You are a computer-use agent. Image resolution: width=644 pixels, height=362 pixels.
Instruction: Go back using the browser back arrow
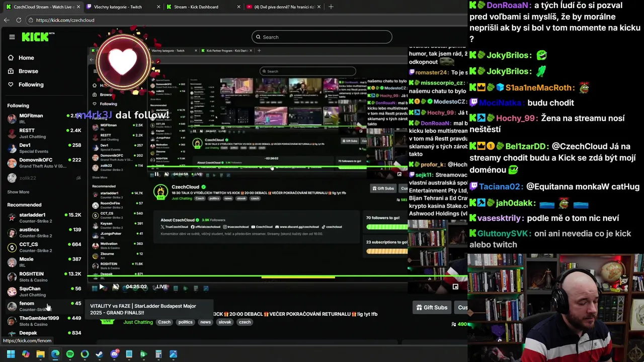(7, 20)
